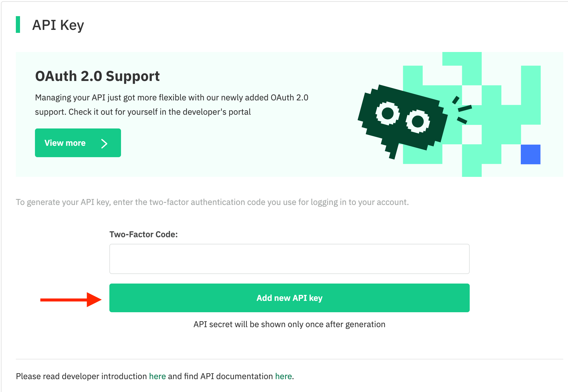Click the API secret shown once notice

point(289,324)
